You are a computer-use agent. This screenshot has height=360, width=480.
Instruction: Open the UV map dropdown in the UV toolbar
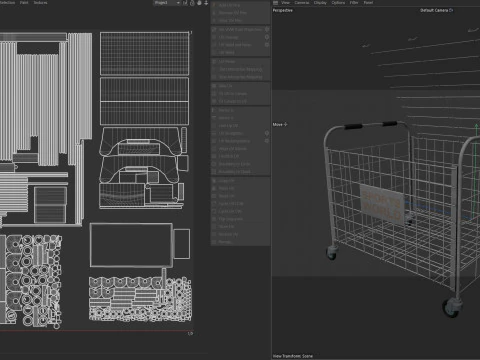coord(167,3)
